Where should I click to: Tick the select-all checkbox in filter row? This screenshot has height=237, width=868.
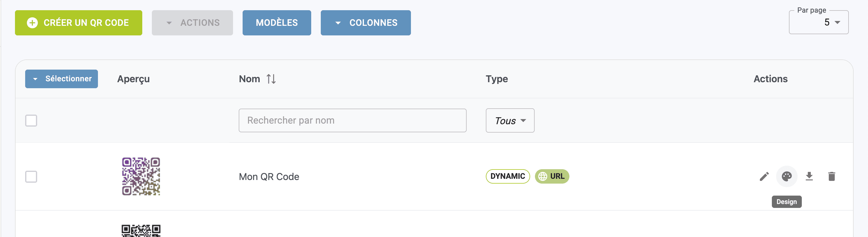pyautogui.click(x=31, y=121)
